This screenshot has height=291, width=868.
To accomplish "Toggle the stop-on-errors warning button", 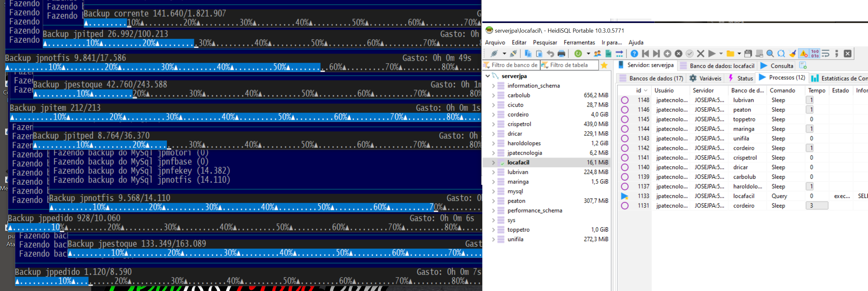I will point(804,53).
